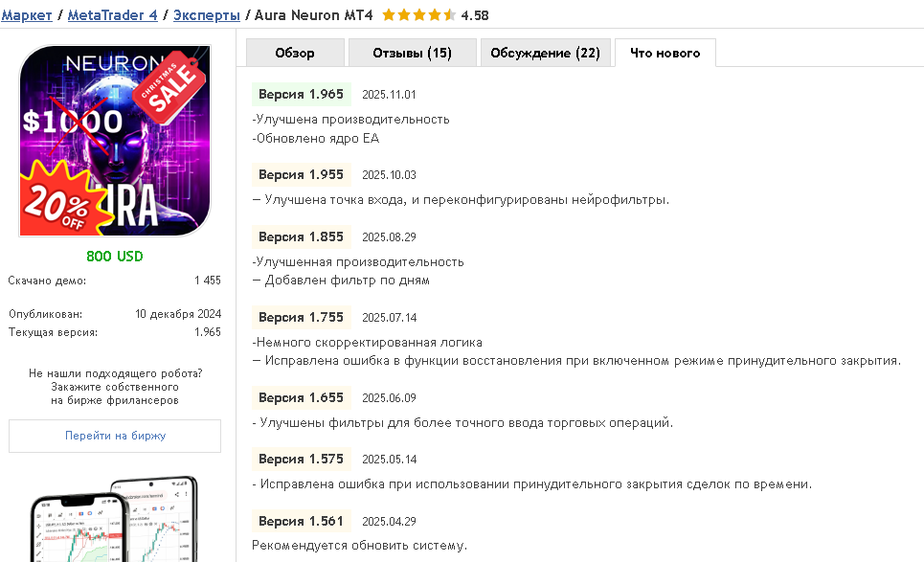Click the mobile phones promo image
Viewport: 924px width, 562px height.
pyautogui.click(x=115, y=519)
